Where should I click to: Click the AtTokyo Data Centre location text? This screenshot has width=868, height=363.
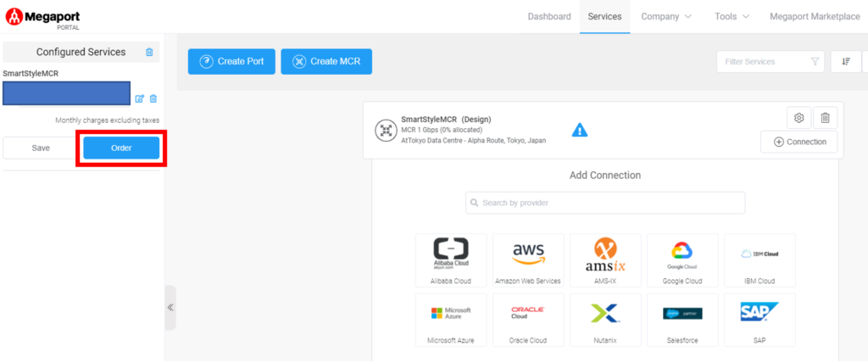(x=473, y=141)
